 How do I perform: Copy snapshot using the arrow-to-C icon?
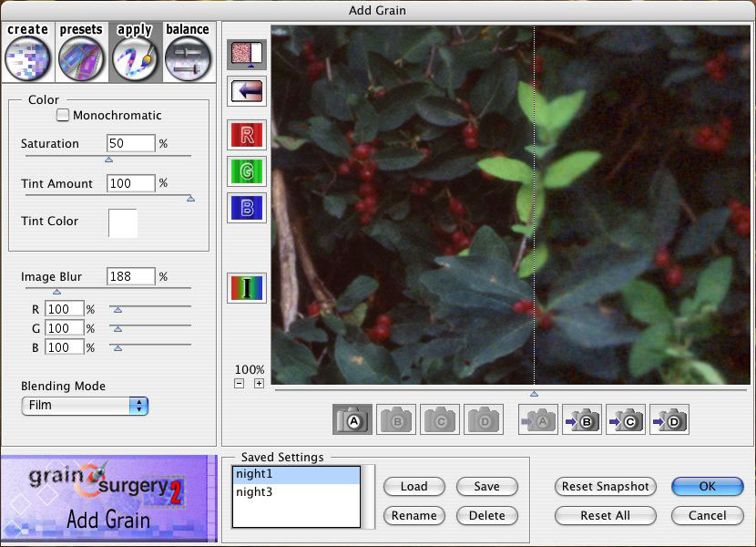coord(626,419)
